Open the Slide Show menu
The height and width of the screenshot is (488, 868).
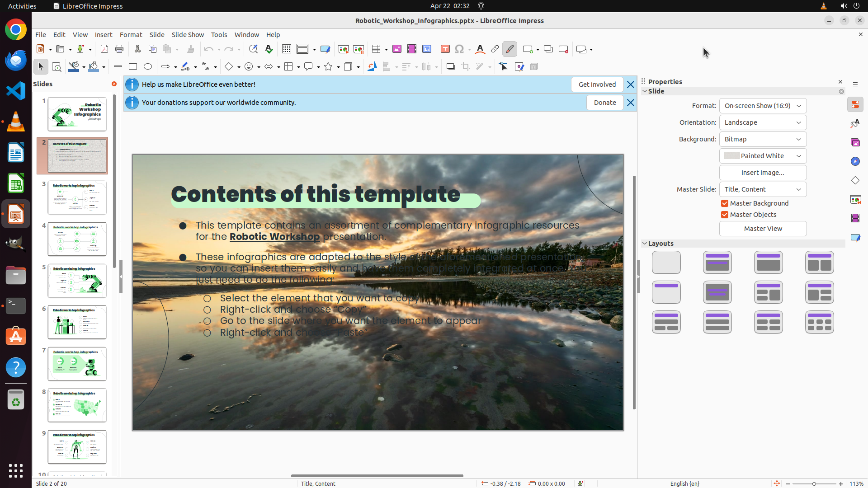pyautogui.click(x=188, y=35)
